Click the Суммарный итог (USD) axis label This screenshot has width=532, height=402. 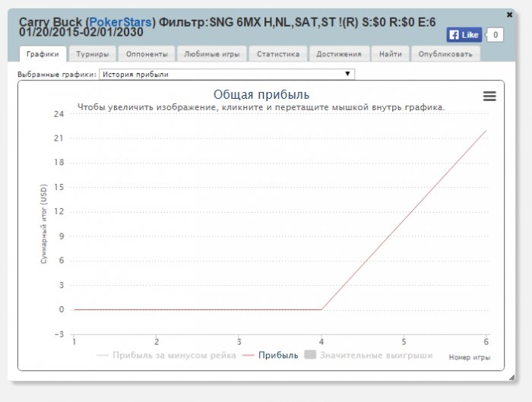click(44, 224)
